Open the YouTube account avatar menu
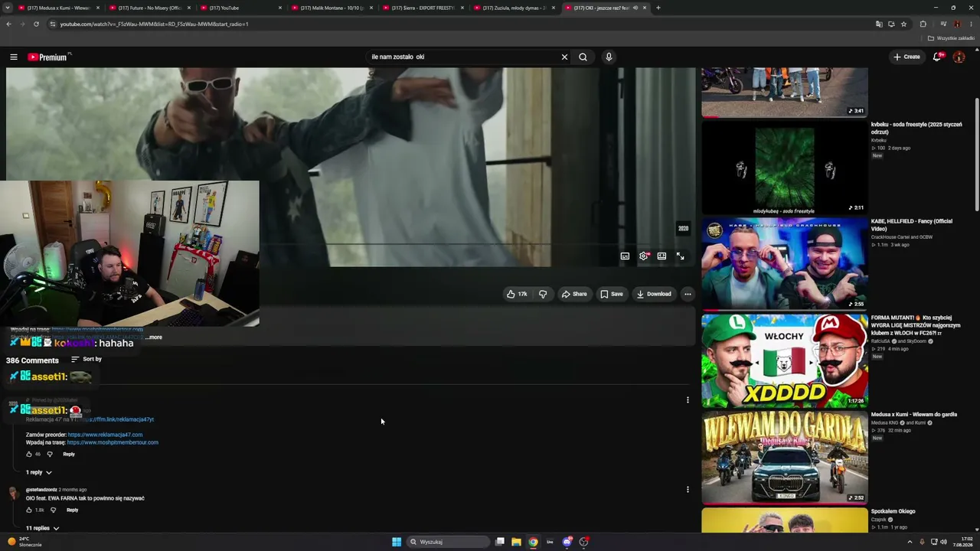980x551 pixels. point(959,57)
